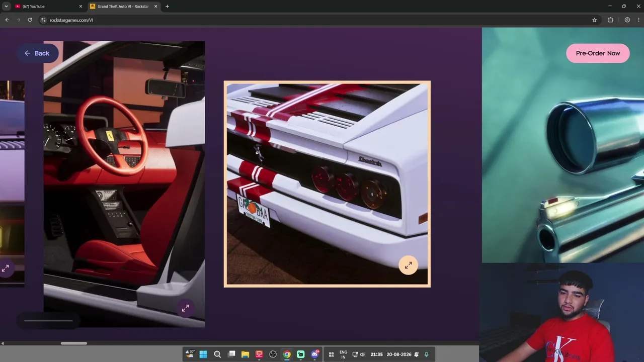
Task: Open the tab search dropdown
Action: (6, 7)
